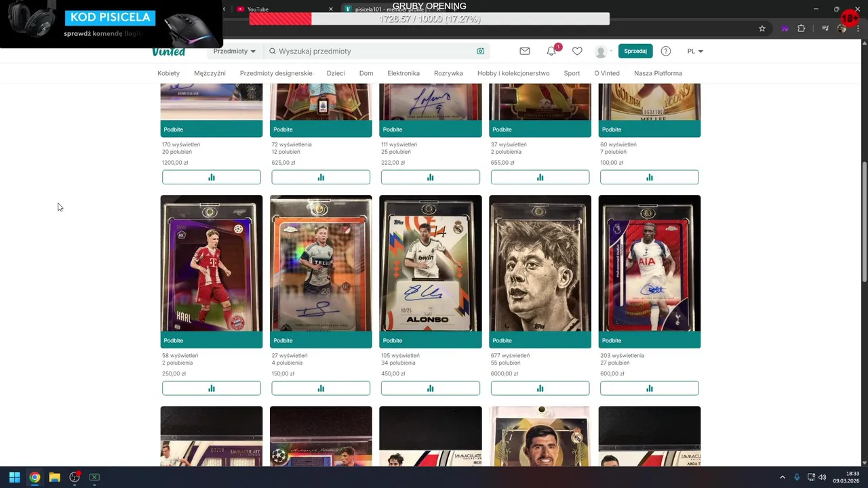Open the Alonso autographed card thumbnail
The image size is (868, 488).
(x=431, y=263)
